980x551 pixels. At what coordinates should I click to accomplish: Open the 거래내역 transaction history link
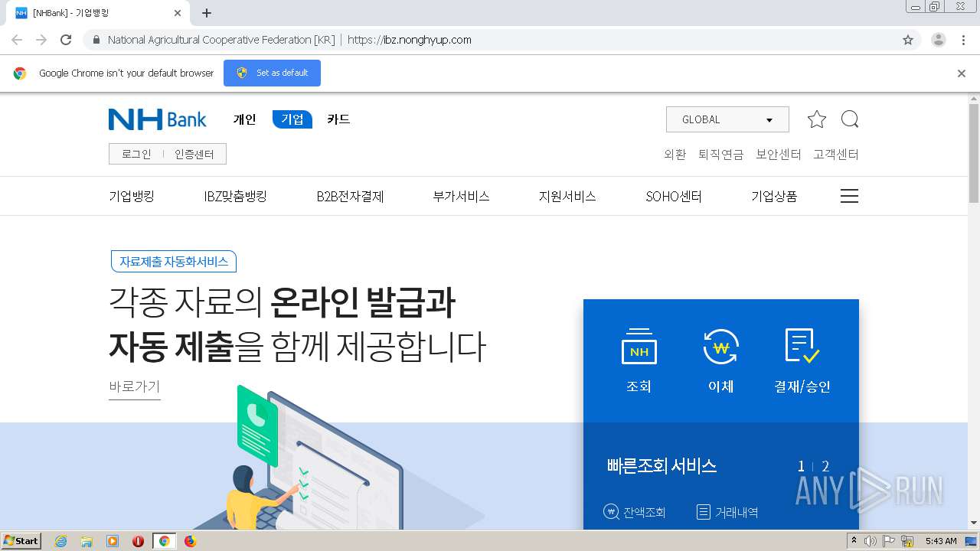tap(727, 512)
